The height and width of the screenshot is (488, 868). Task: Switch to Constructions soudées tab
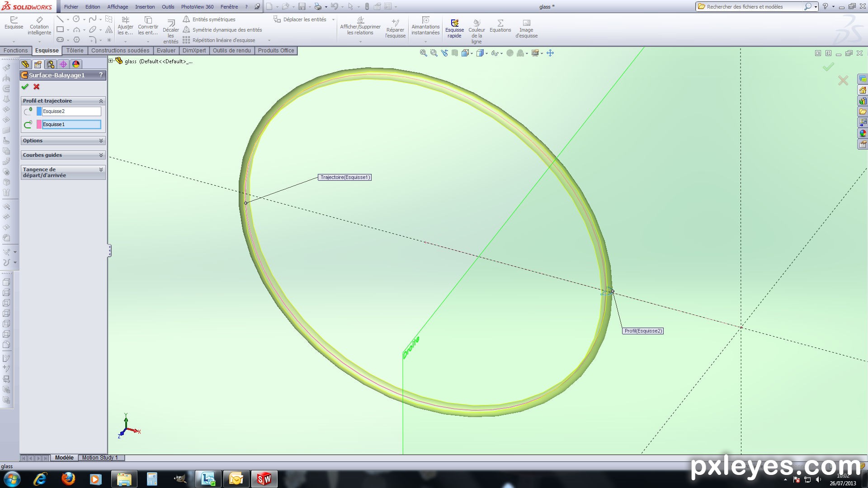coord(120,51)
